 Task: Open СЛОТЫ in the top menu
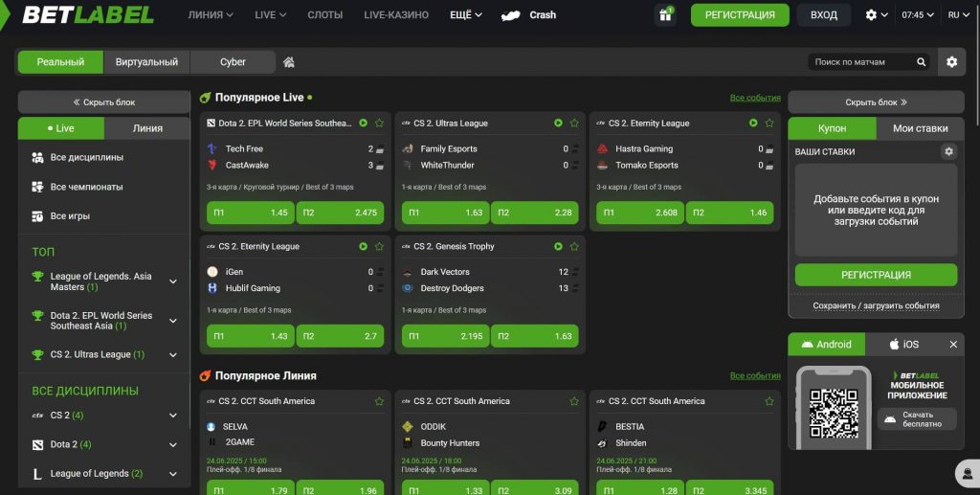pos(325,15)
